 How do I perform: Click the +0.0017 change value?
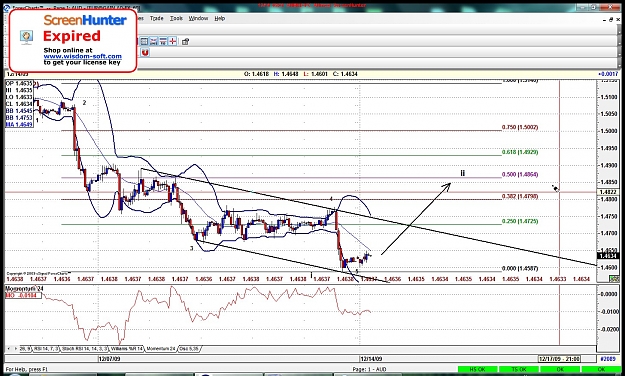pyautogui.click(x=608, y=74)
